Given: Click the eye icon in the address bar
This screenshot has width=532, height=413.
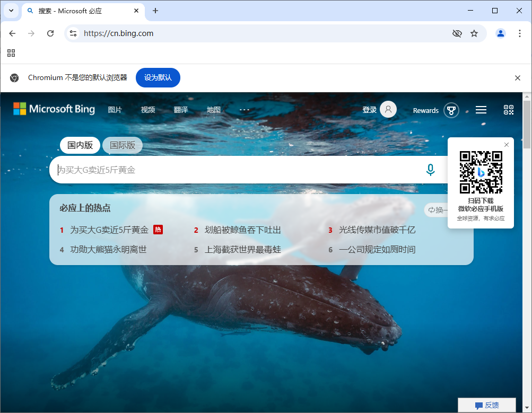Looking at the screenshot, I should 457,33.
